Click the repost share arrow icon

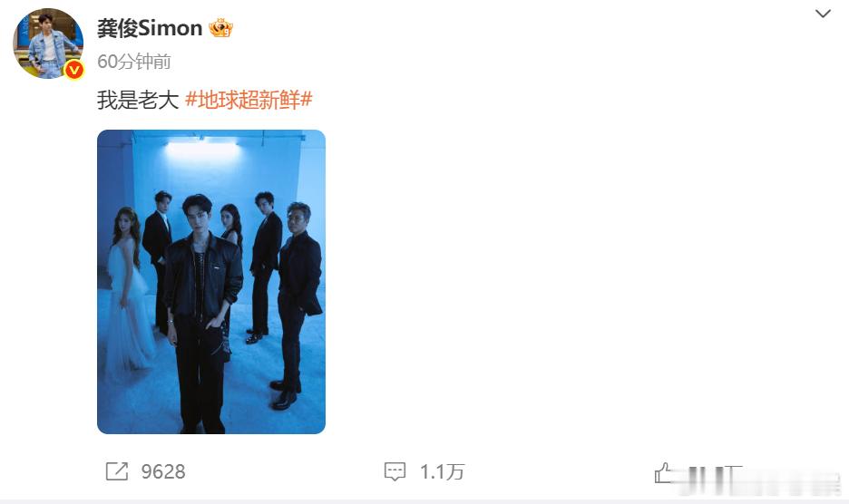click(x=117, y=471)
